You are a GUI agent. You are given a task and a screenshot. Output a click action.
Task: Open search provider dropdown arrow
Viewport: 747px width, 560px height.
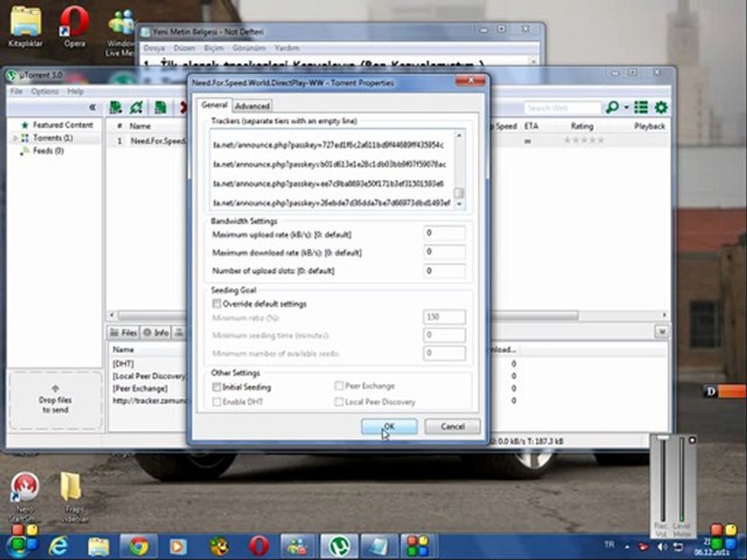click(626, 107)
